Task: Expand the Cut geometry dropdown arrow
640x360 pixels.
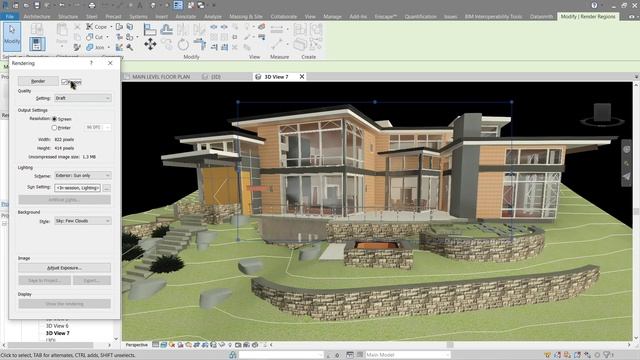Action: click(x=107, y=37)
